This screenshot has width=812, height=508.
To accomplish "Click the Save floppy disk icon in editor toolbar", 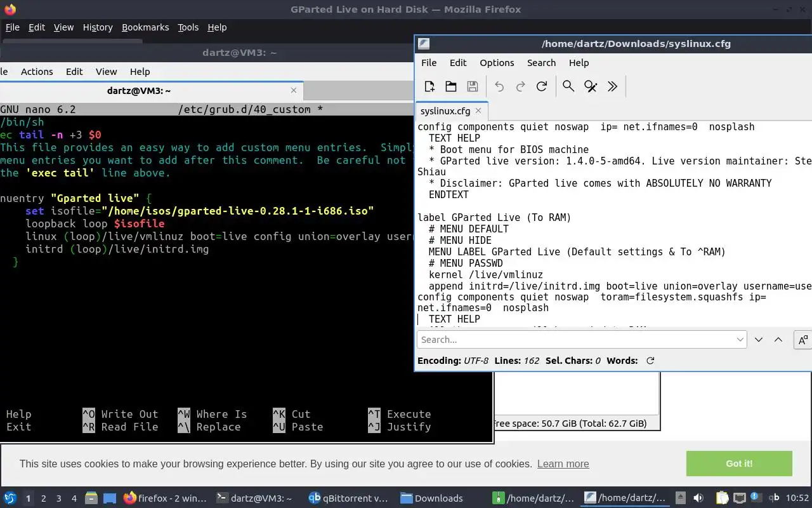I will pos(472,86).
